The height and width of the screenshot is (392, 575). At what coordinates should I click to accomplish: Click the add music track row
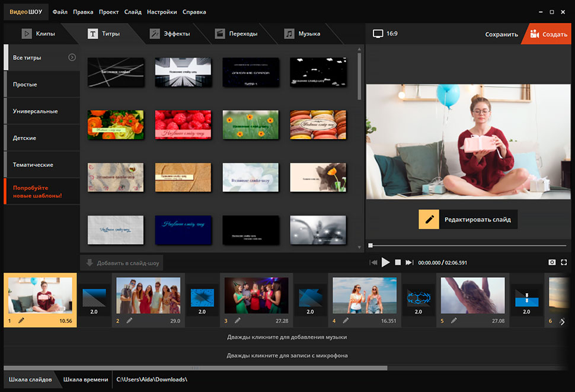click(287, 337)
